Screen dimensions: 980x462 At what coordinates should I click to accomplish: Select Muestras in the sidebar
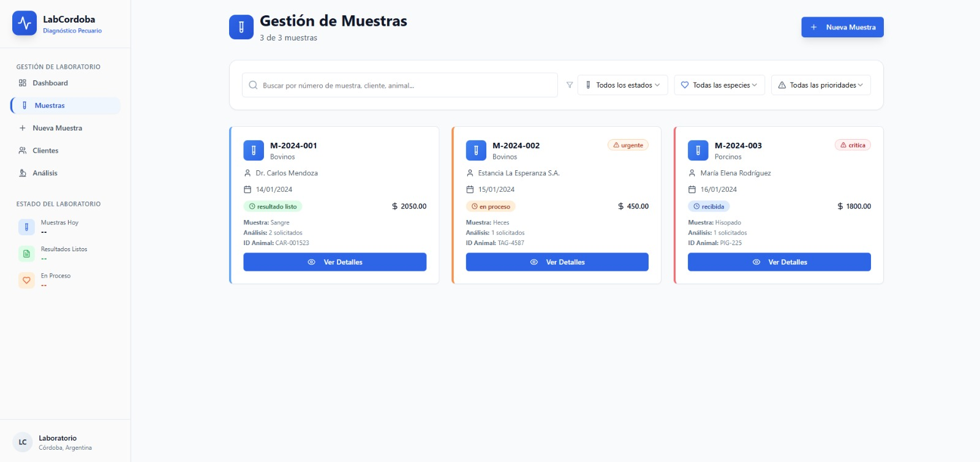[66, 105]
